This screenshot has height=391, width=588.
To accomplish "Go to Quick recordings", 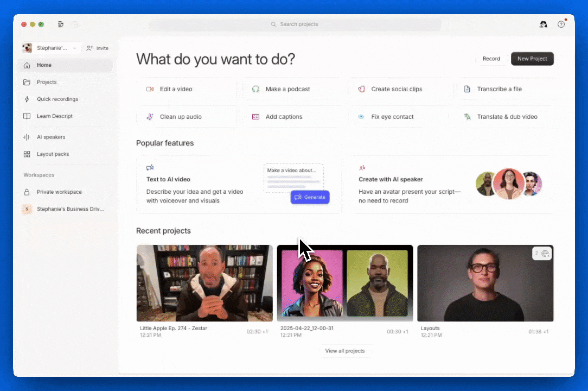I will pyautogui.click(x=66, y=99).
